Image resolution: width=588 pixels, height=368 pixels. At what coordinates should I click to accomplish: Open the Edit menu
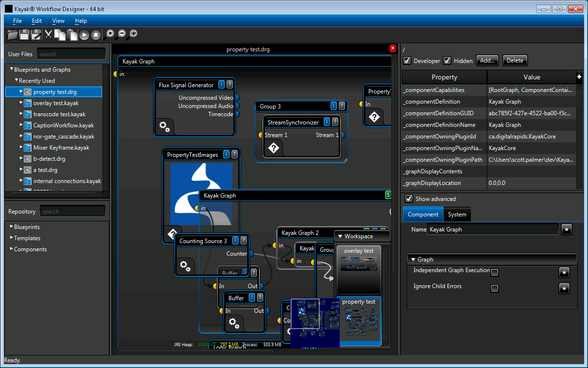37,21
